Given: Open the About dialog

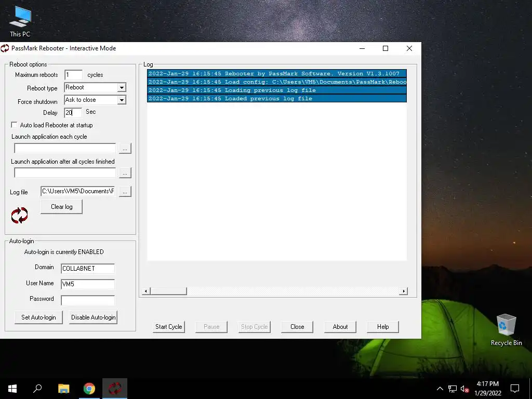Looking at the screenshot, I should point(340,327).
